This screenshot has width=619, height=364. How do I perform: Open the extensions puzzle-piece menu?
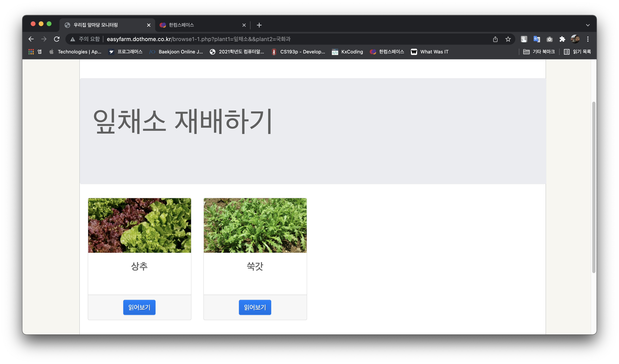coord(562,39)
